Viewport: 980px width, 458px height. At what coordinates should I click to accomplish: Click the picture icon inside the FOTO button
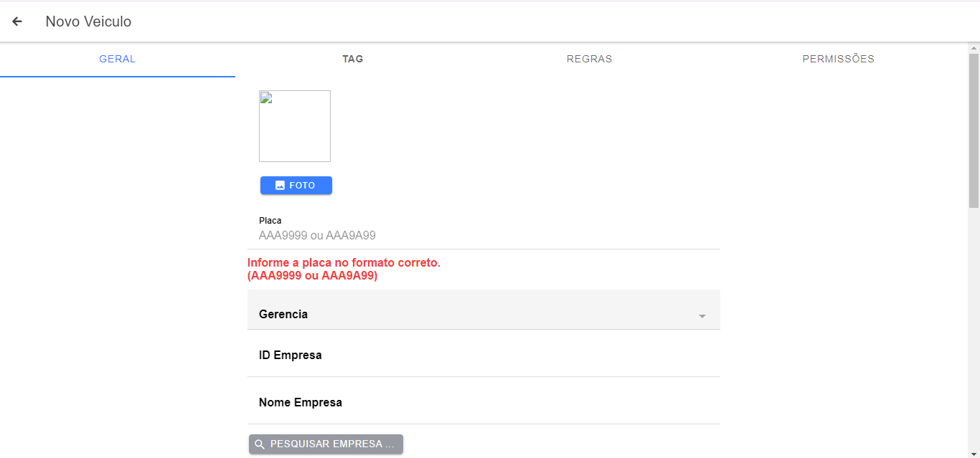click(x=280, y=186)
